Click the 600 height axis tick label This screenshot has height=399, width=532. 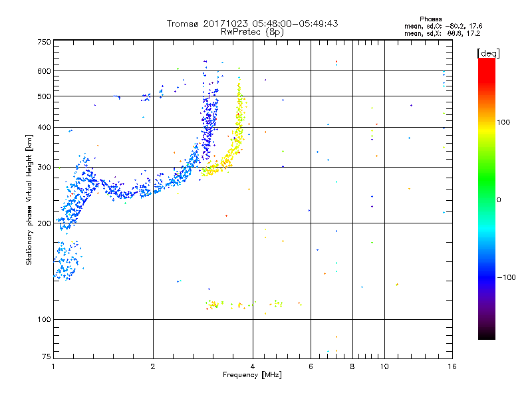[45, 71]
